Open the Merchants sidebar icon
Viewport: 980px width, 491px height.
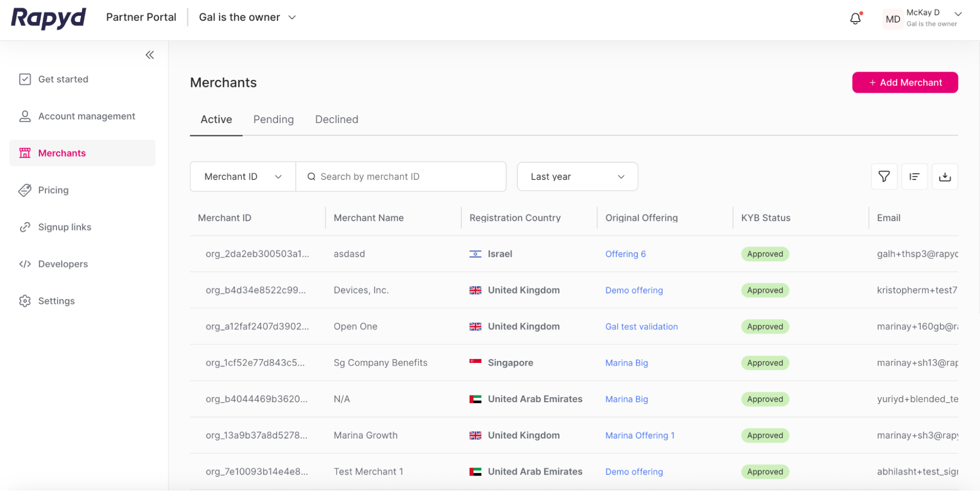pyautogui.click(x=25, y=153)
